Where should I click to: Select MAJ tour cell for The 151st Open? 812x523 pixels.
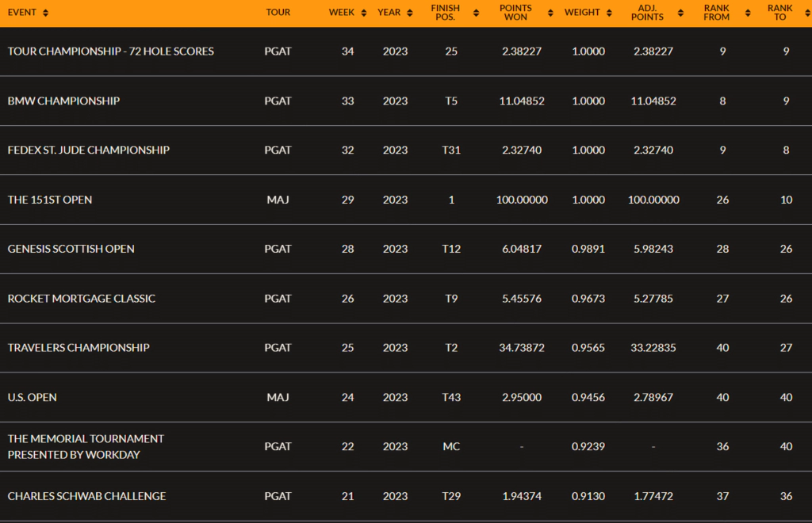tap(278, 200)
